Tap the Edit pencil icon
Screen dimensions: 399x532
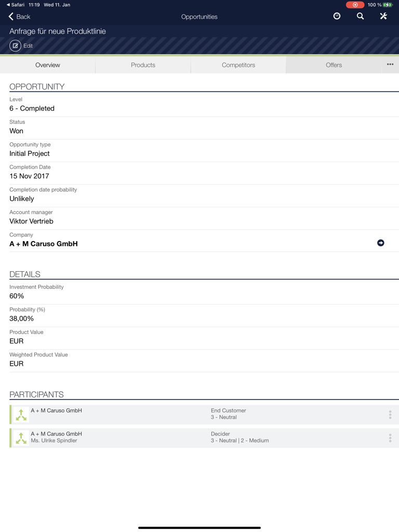point(15,46)
